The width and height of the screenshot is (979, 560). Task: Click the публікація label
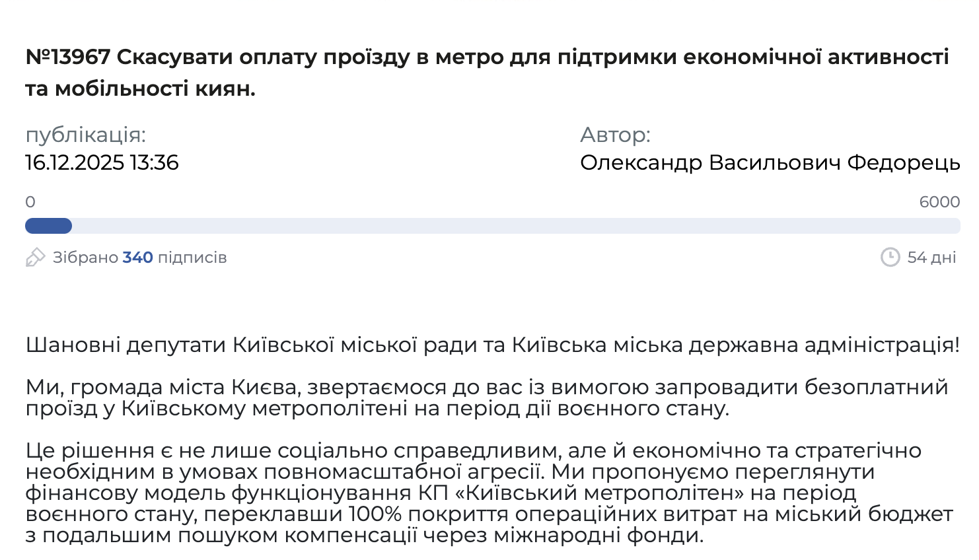[x=85, y=135]
